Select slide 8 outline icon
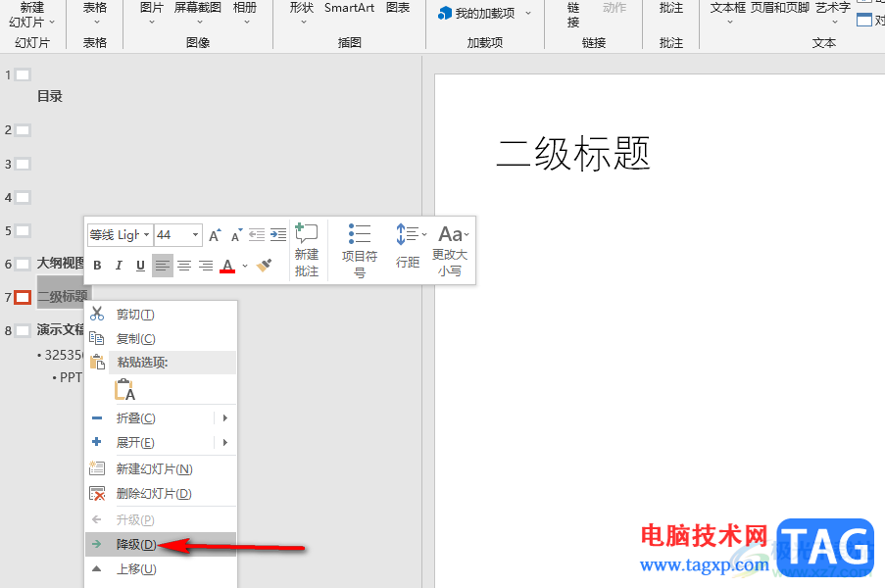This screenshot has height=588, width=885. tap(23, 330)
